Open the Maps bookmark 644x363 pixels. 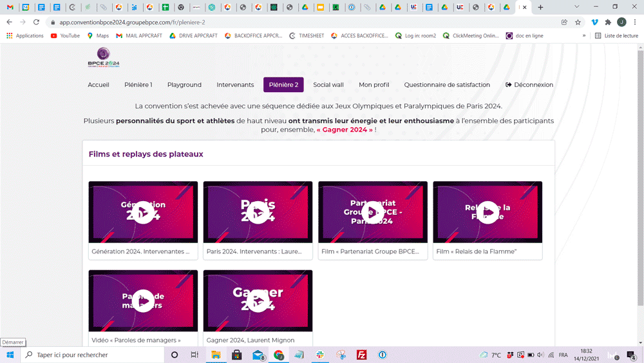(98, 36)
